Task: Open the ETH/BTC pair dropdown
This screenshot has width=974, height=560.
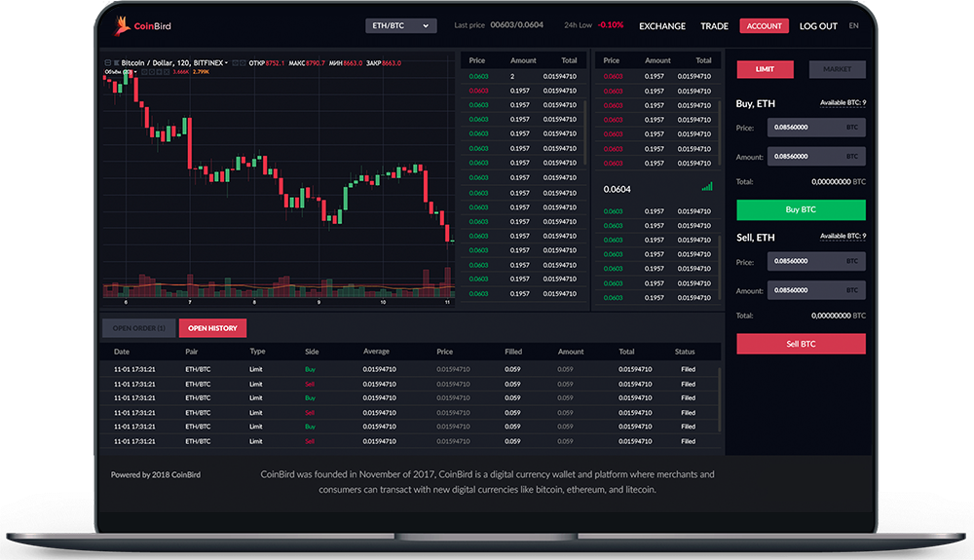Action: coord(400,26)
